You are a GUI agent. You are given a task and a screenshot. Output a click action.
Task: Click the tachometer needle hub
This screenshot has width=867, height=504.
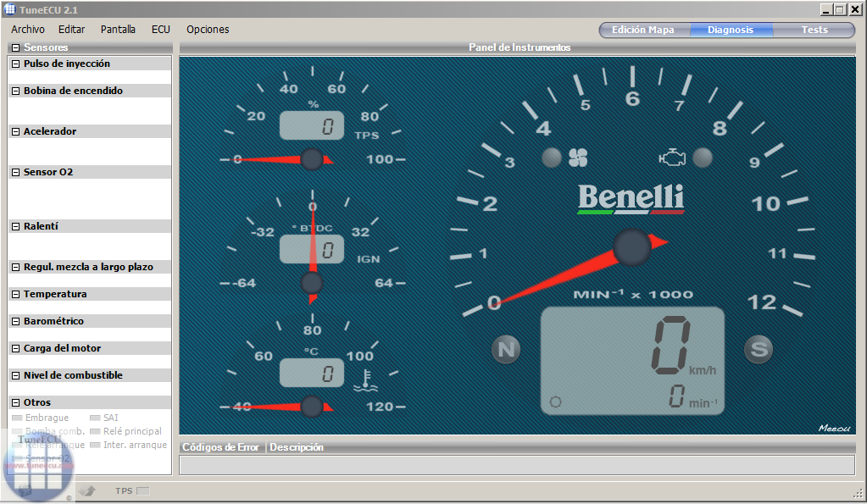(x=632, y=247)
